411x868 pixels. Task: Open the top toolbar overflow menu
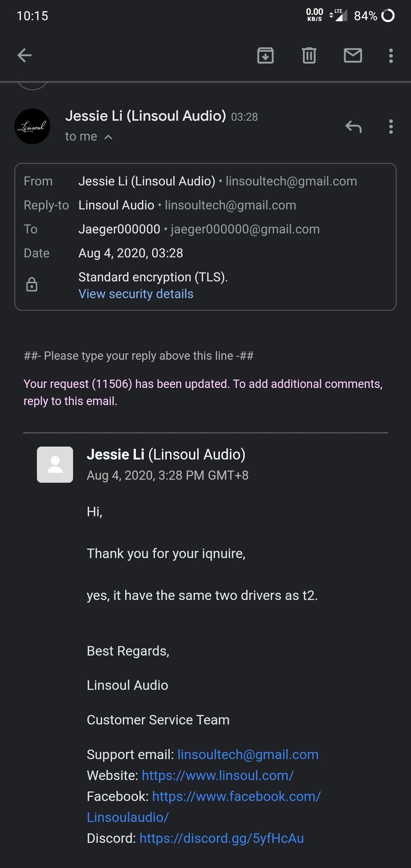tap(391, 56)
